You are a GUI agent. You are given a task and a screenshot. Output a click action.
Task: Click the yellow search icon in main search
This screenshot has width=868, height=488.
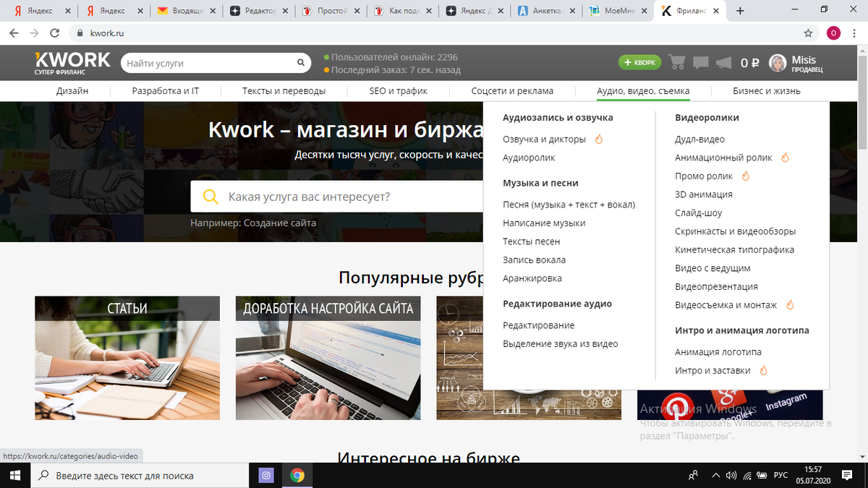point(210,197)
